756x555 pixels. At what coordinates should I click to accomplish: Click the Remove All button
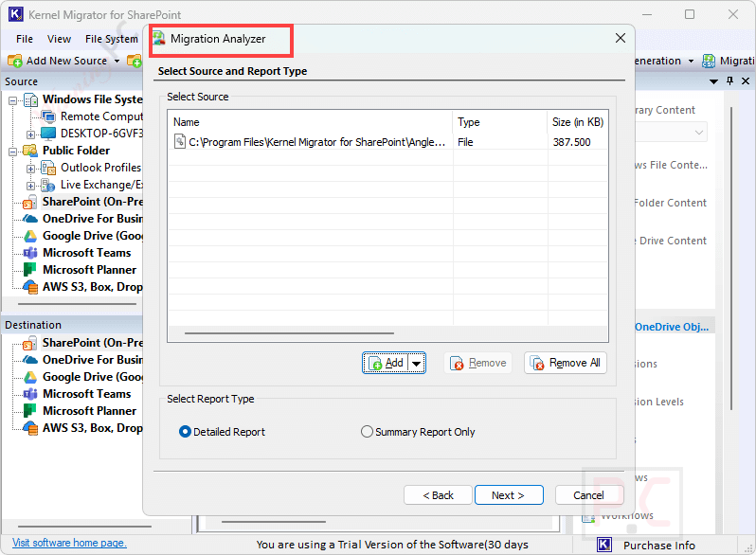(565, 363)
